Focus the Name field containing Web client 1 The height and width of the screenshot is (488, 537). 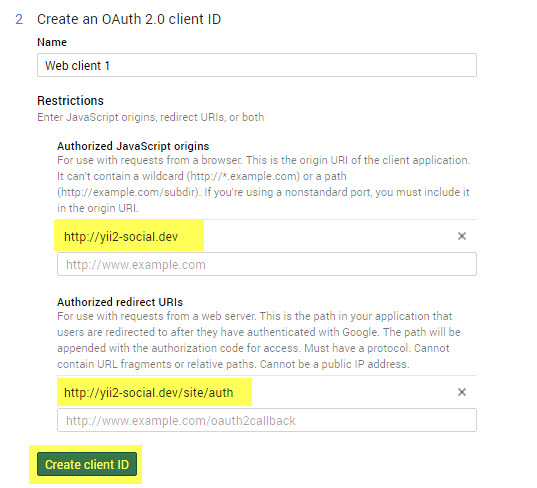coord(257,65)
